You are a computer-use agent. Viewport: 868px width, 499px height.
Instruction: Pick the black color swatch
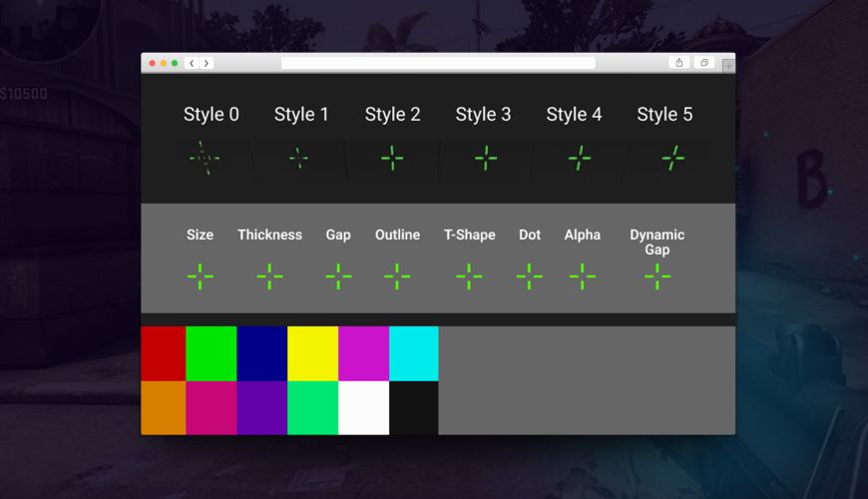tap(413, 407)
